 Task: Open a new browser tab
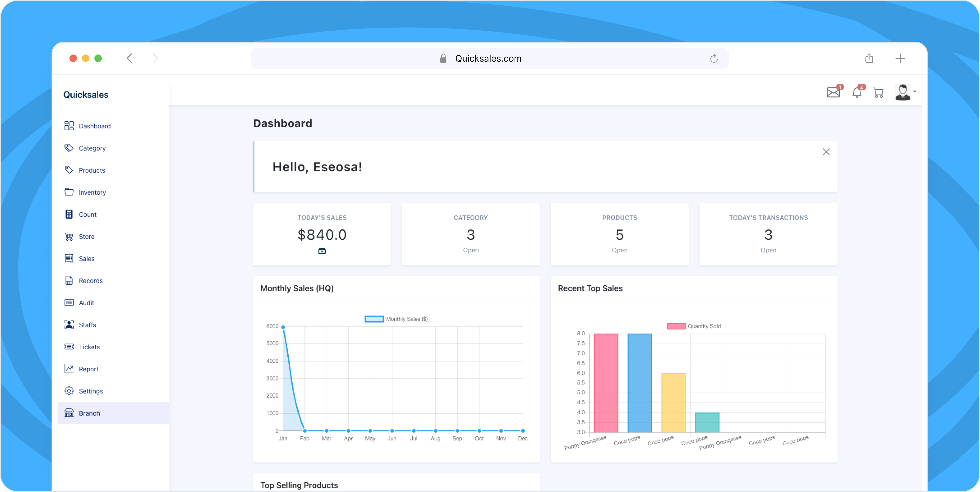click(x=900, y=58)
